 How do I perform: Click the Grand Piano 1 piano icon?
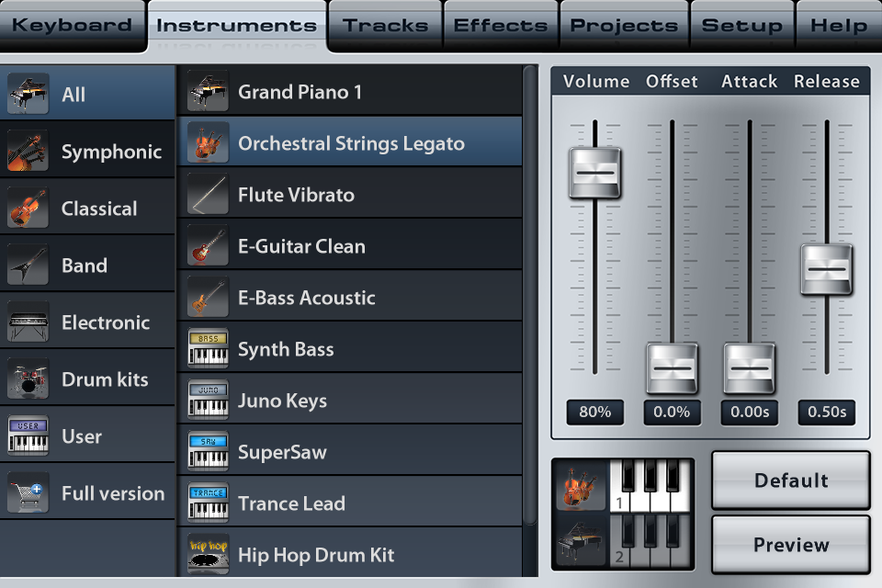208,91
